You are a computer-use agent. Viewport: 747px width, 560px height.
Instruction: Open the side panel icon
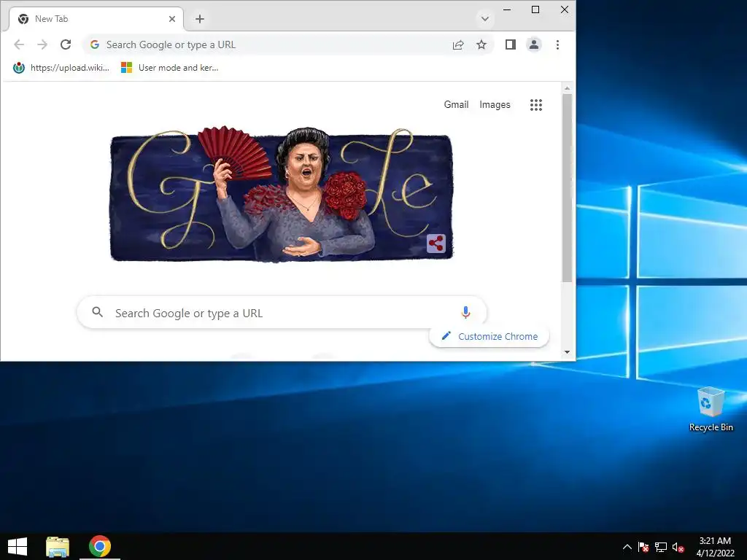pyautogui.click(x=511, y=44)
